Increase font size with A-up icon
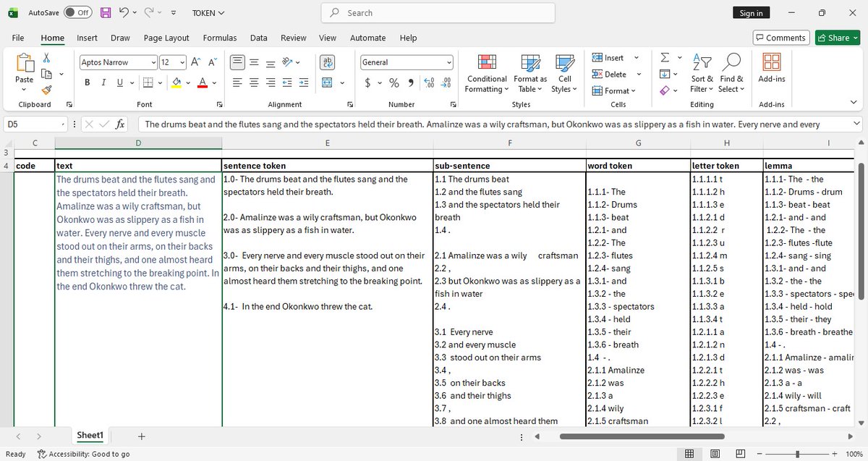 pyautogui.click(x=196, y=62)
